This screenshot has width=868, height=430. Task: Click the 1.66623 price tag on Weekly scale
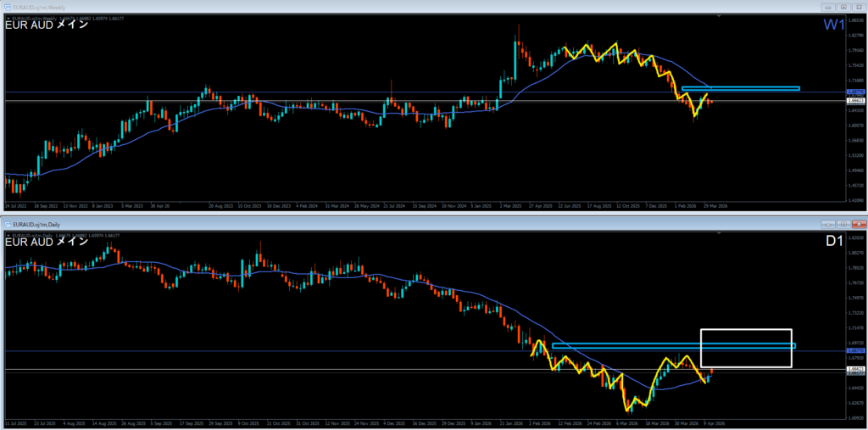(x=856, y=101)
